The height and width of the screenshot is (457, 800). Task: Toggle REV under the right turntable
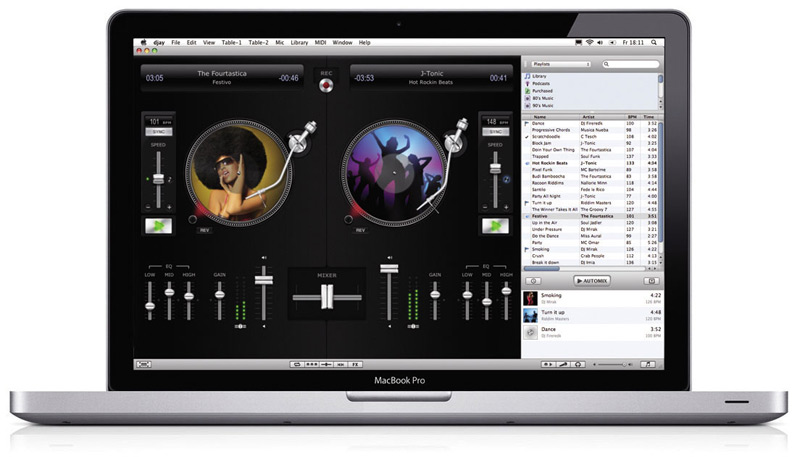tap(360, 231)
